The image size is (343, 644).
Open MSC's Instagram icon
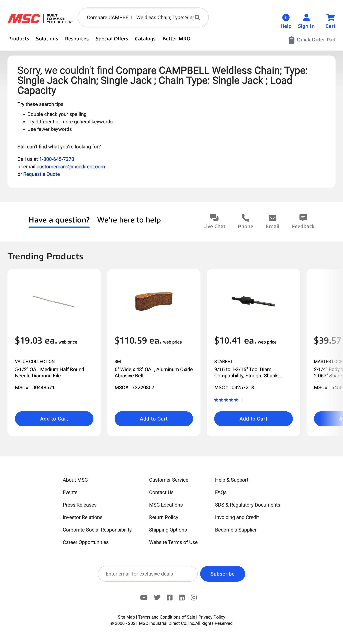pyautogui.click(x=194, y=598)
